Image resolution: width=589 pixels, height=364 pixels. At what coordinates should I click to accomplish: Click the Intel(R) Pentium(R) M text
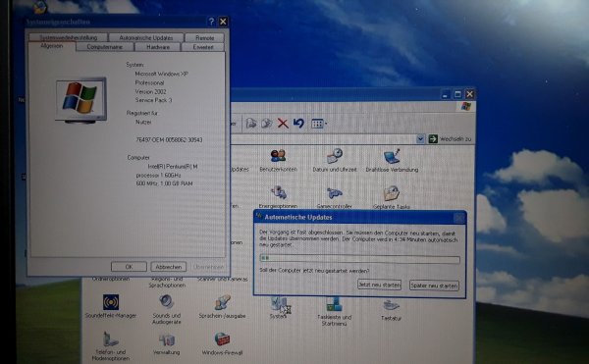click(173, 166)
